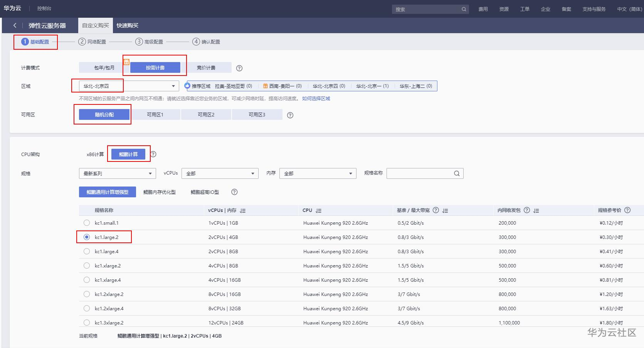
Task: Click the gift icon above 按需计费
Action: point(126,62)
